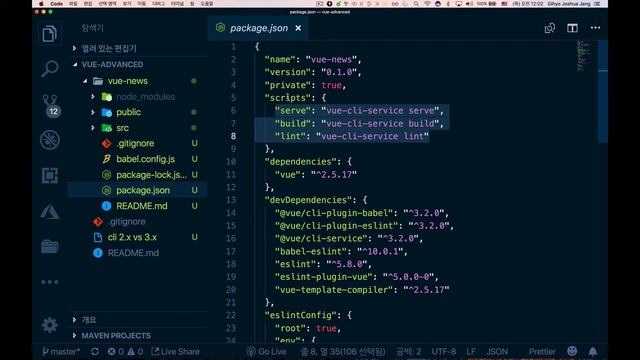This screenshot has width=640, height=360.
Task: Close the package.json tab
Action: 298,28
